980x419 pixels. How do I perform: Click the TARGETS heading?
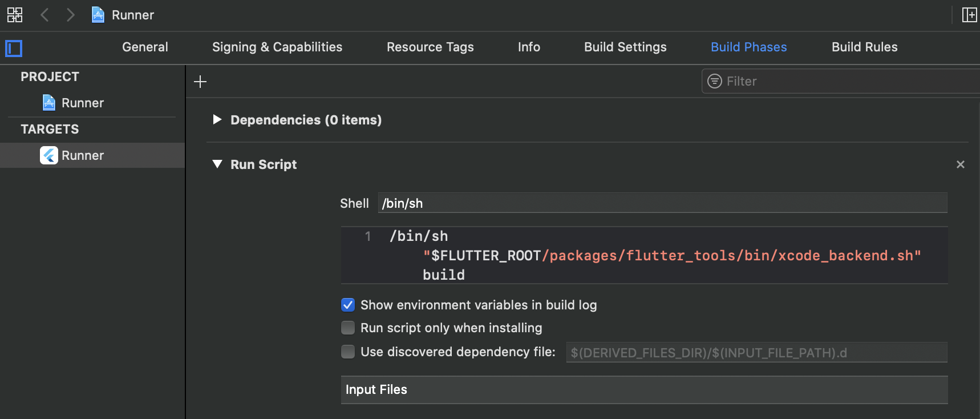(50, 129)
